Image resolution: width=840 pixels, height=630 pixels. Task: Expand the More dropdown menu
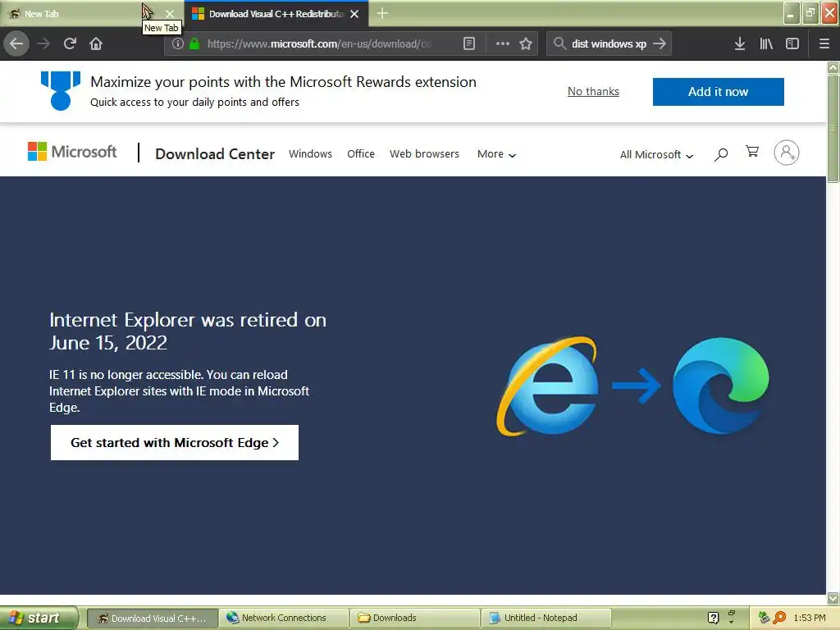[496, 154]
